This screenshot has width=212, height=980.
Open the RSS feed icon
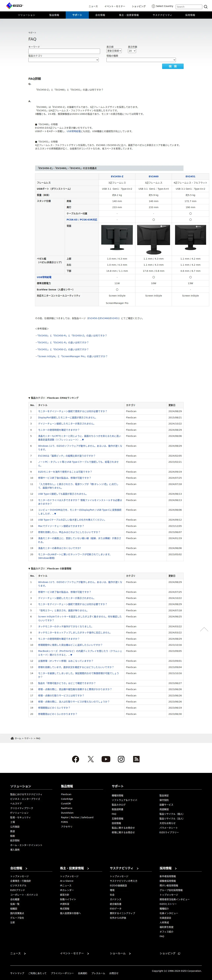(136, 759)
